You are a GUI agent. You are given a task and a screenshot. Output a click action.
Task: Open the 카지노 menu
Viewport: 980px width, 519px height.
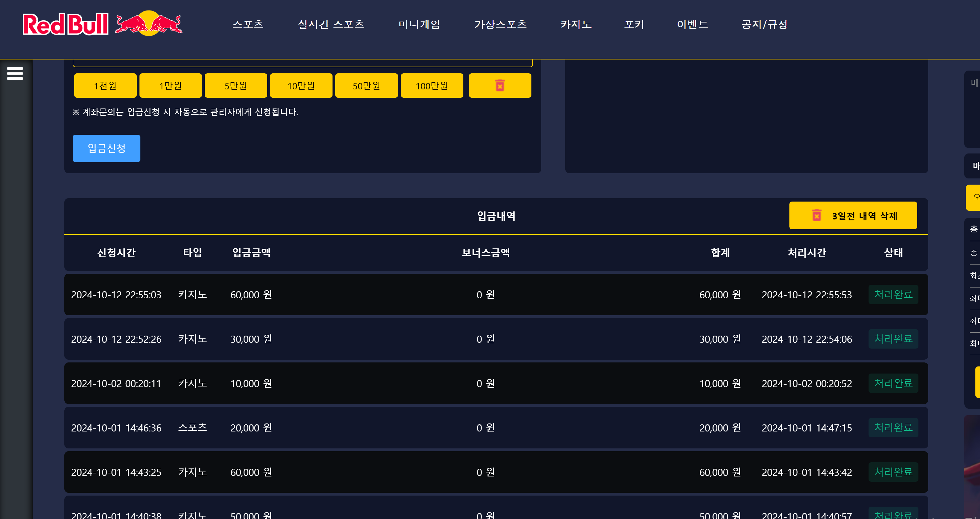(x=576, y=24)
